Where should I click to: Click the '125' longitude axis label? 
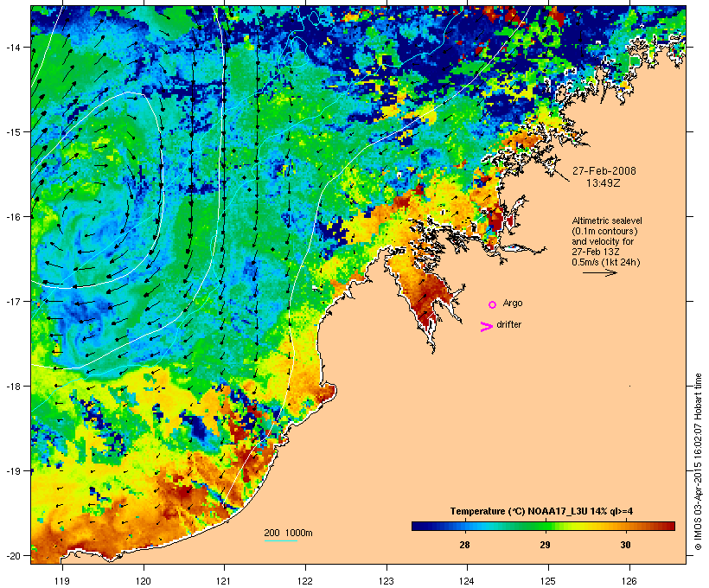[548, 581]
